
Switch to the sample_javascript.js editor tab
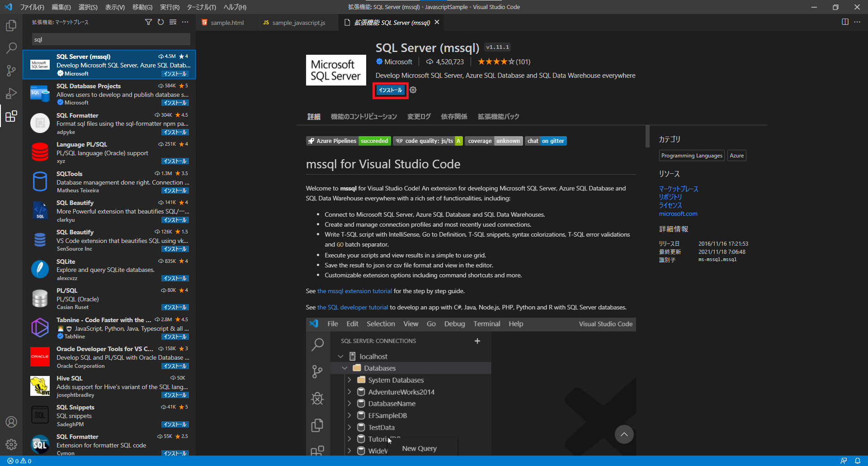[x=298, y=23]
